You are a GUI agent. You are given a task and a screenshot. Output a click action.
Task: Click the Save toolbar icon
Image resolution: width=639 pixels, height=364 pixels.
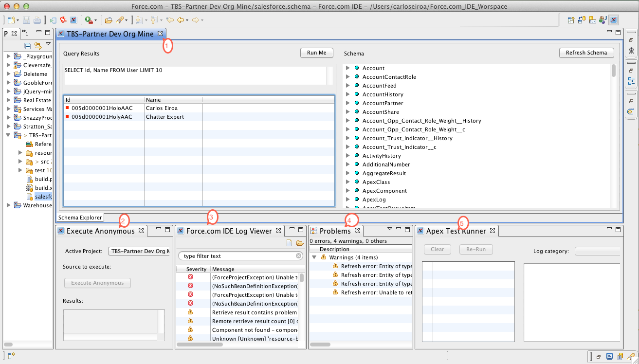point(26,20)
